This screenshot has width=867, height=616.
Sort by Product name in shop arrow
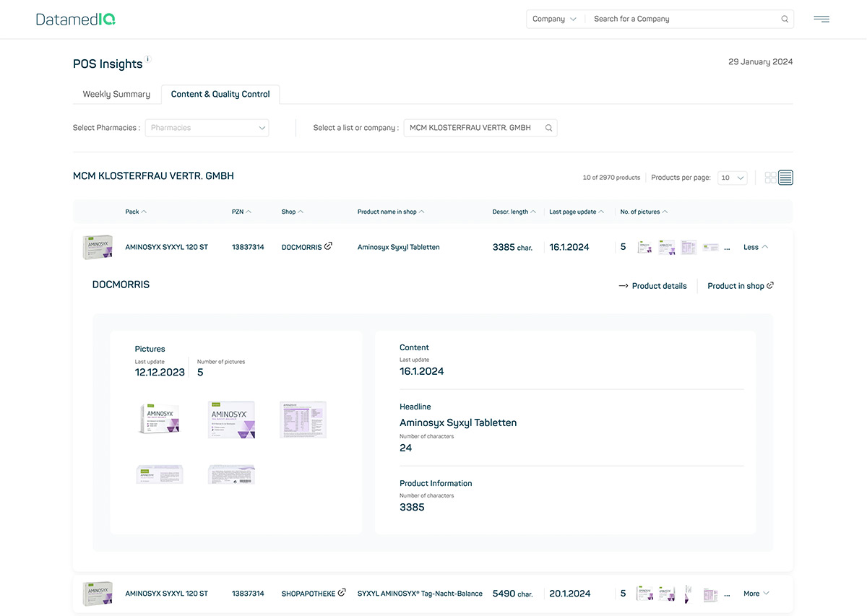(x=421, y=212)
